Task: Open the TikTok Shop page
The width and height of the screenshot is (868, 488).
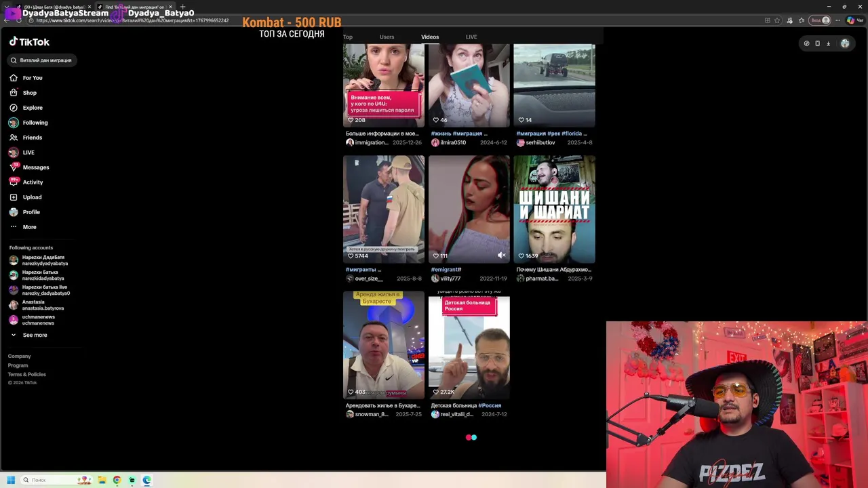Action: tap(23, 93)
